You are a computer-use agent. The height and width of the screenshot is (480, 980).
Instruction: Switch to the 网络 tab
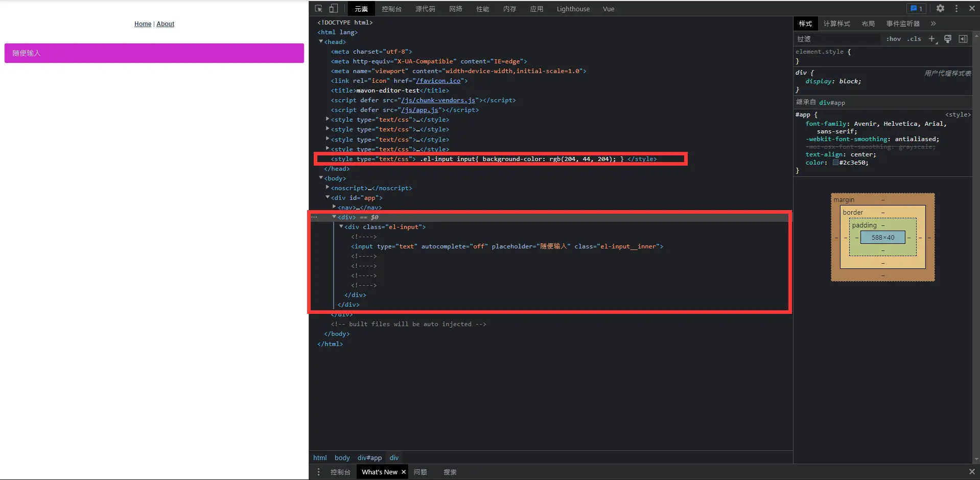click(x=455, y=9)
